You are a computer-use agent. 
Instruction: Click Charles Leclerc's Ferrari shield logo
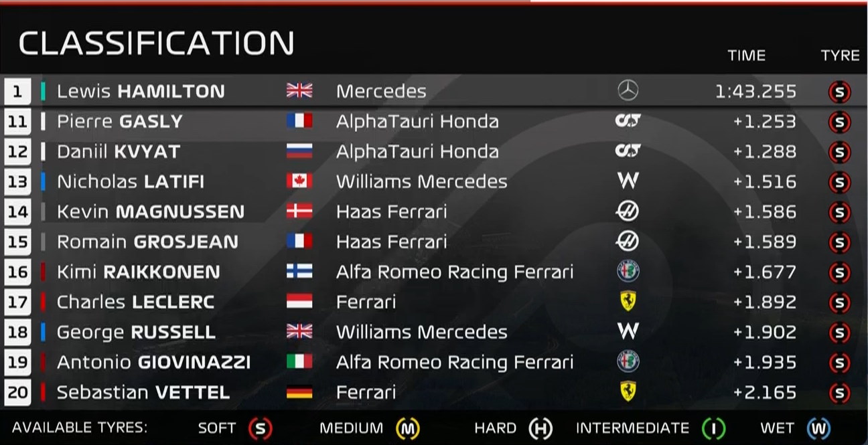pos(628,302)
